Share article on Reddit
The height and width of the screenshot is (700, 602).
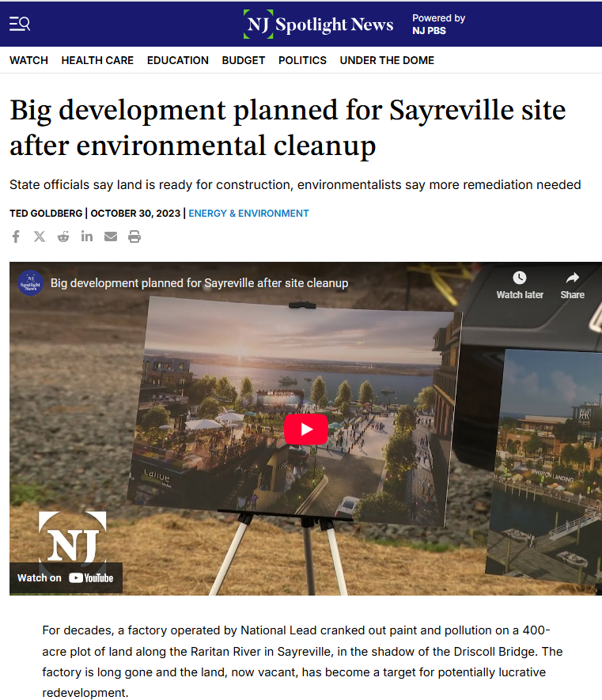pyautogui.click(x=63, y=236)
